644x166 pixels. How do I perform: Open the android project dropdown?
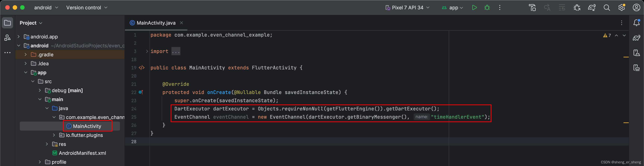pyautogui.click(x=46, y=7)
